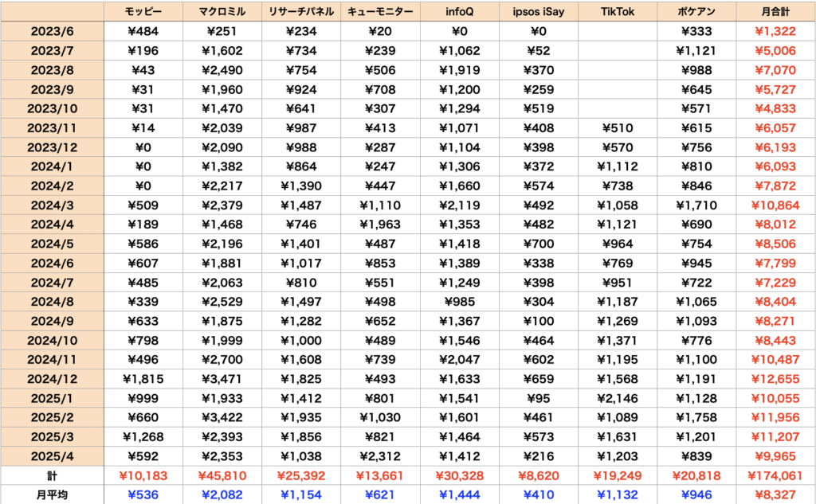Screen dimensions: 816x504
Task: Select the ¥19,249 TikTok grand total
Action: [618, 476]
